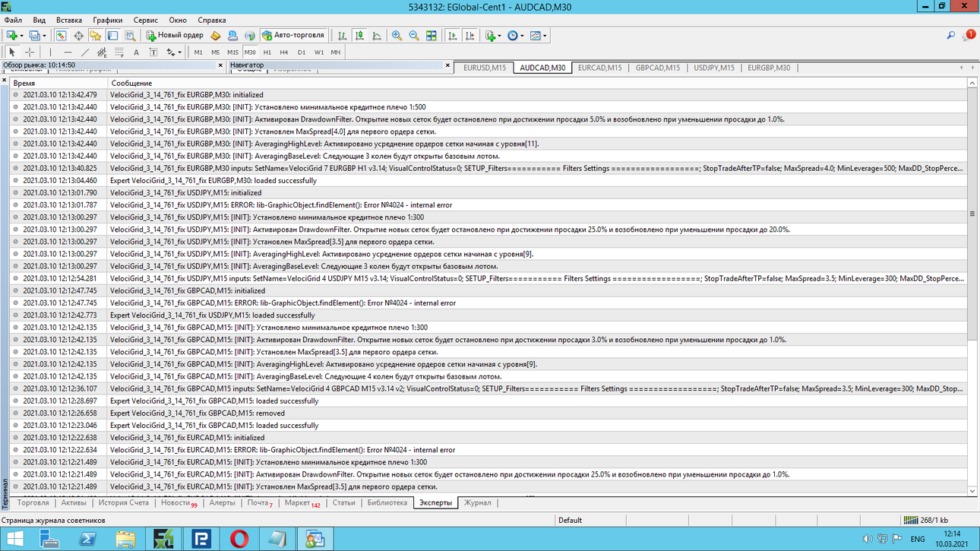The height and width of the screenshot is (551, 980).
Task: Open the templates icon
Action: tap(536, 35)
